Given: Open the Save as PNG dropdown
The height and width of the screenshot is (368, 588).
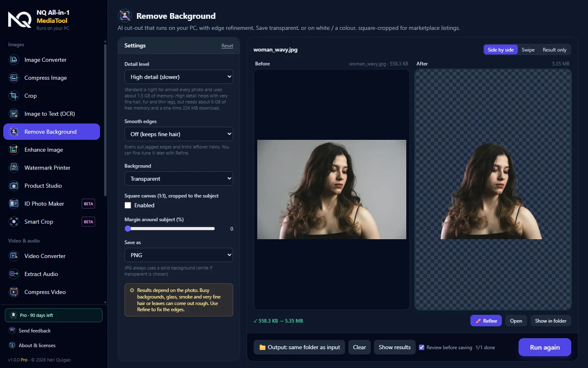Looking at the screenshot, I should coord(179,255).
